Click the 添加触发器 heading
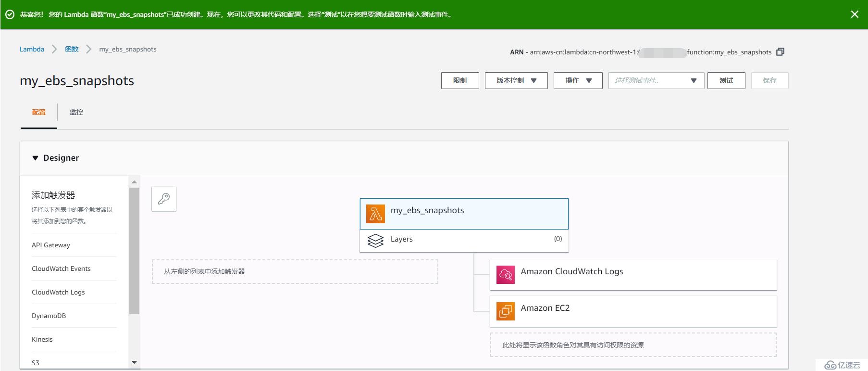 pyautogui.click(x=53, y=195)
